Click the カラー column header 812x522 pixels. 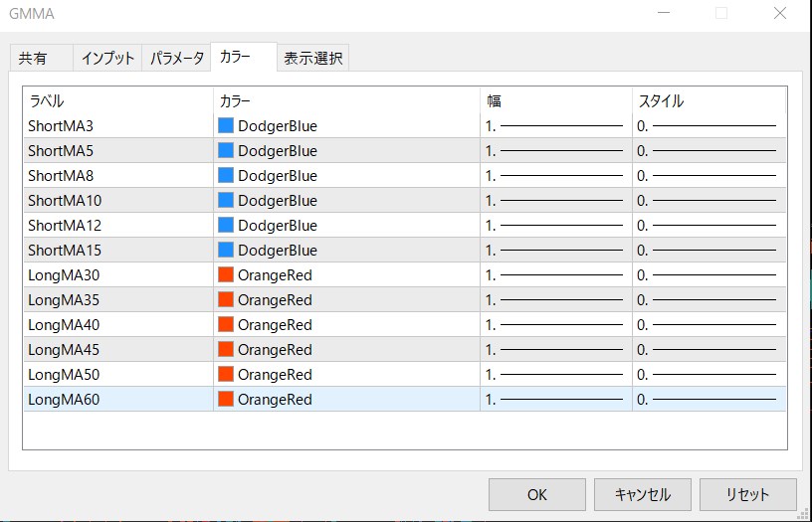pos(347,100)
